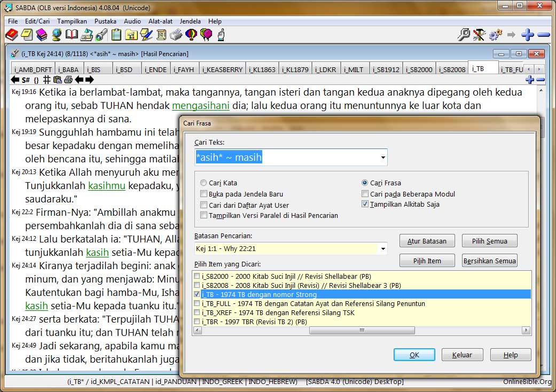Click the pointing hand icon
The image size is (556, 392).
point(221,35)
